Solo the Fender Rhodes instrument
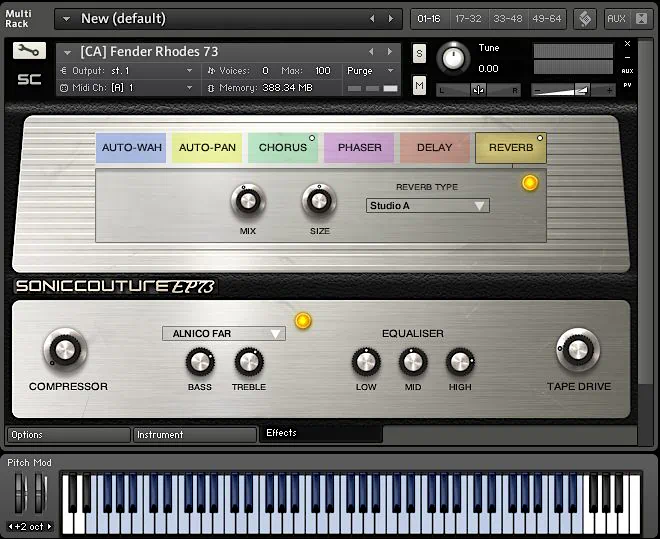 [x=419, y=53]
